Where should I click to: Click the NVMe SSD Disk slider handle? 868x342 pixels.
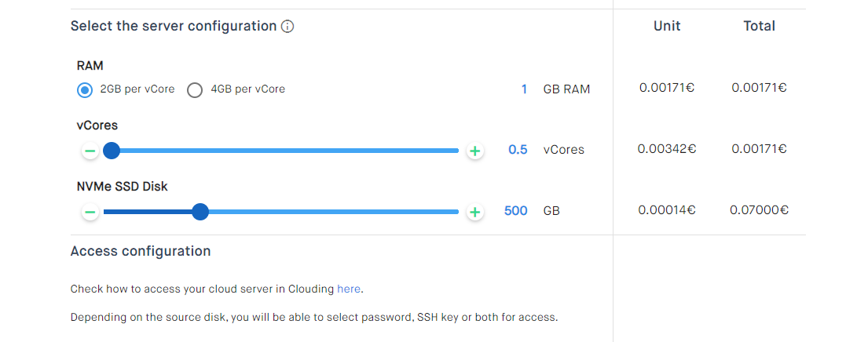[200, 212]
